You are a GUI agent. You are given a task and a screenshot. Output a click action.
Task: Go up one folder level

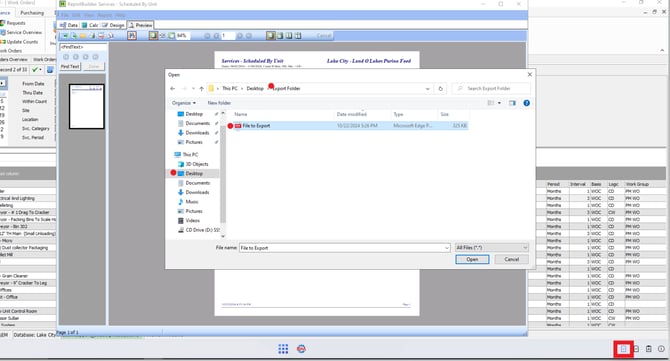point(201,88)
